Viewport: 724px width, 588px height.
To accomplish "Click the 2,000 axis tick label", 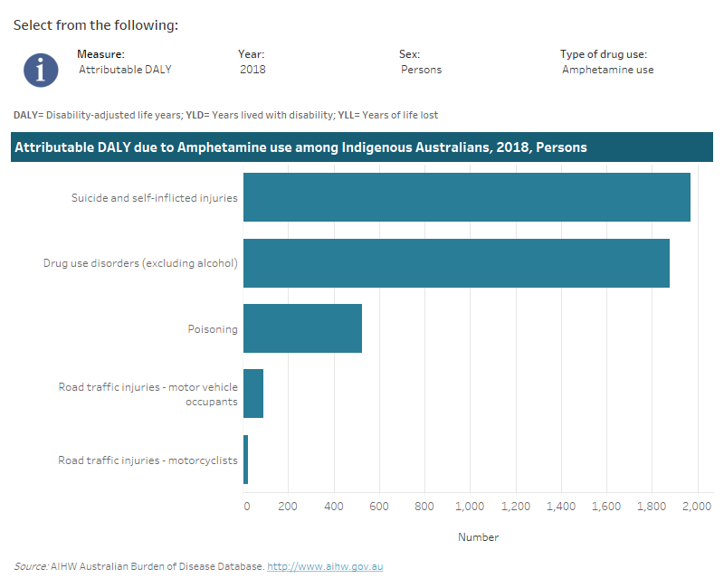I will [x=699, y=506].
